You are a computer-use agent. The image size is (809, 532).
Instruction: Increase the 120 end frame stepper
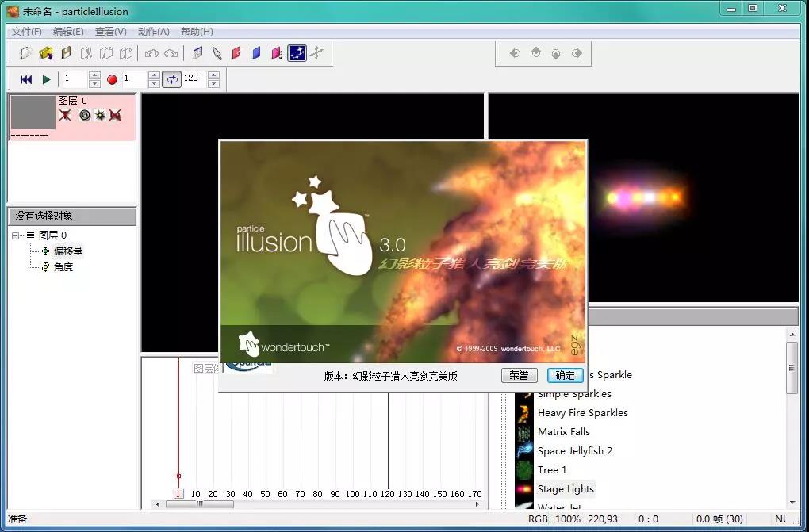[213, 75]
